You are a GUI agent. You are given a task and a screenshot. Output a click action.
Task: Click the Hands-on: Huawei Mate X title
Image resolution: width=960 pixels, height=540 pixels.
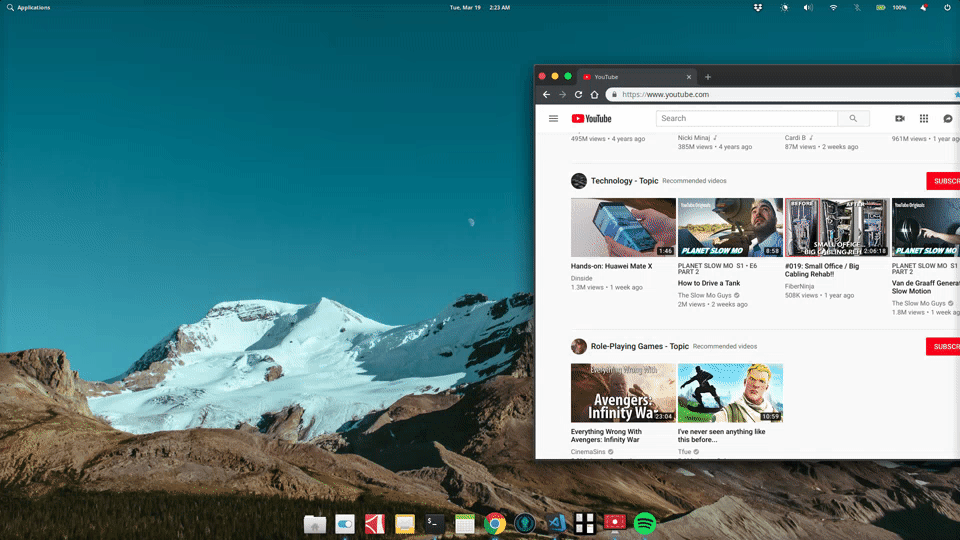(x=612, y=266)
